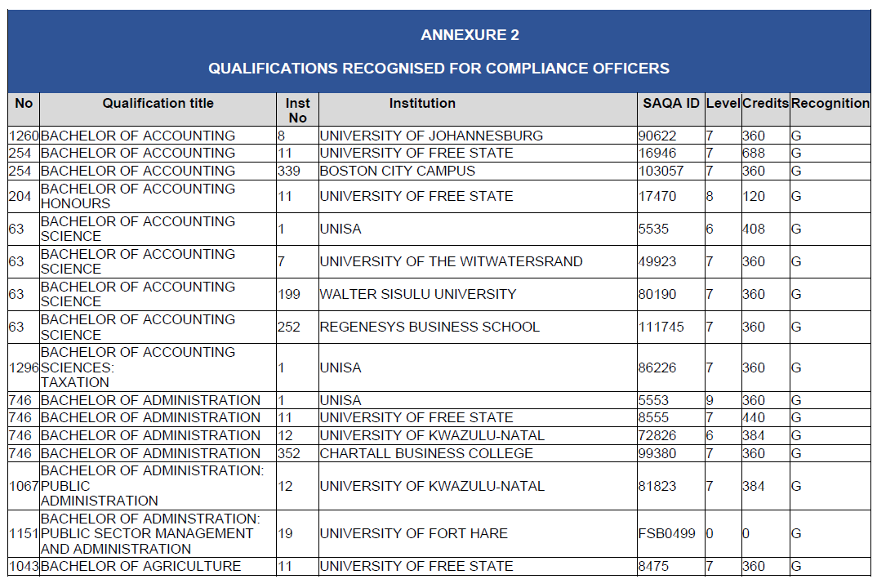Viewport: 877px width, 588px height.
Task: Click the Qualification title column header
Action: pyautogui.click(x=158, y=104)
